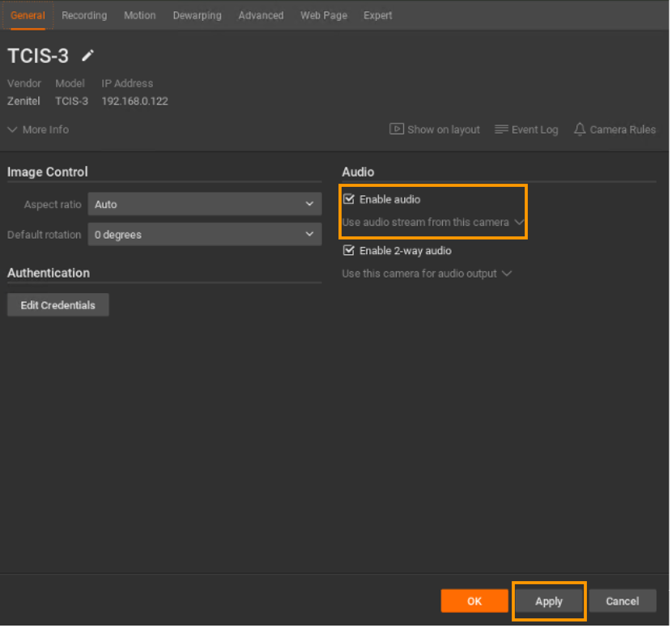This screenshot has height=628, width=672.
Task: Click the Cancel button
Action: [x=623, y=601]
